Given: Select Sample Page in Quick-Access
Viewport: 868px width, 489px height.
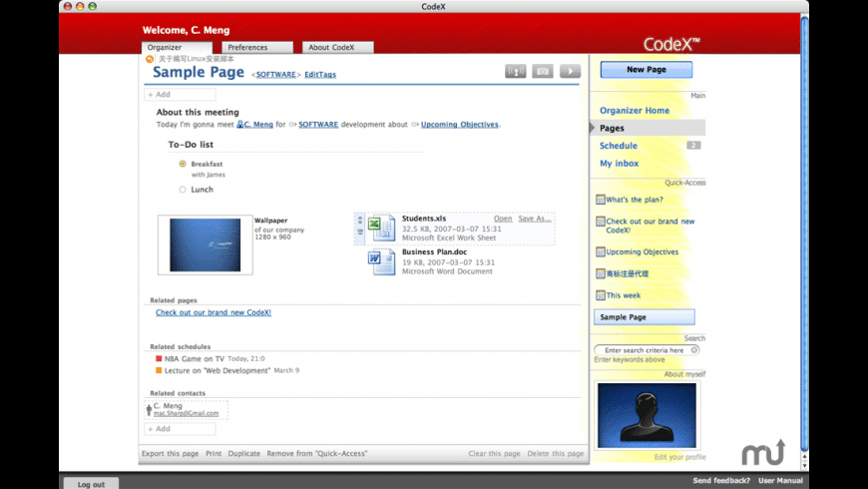Looking at the screenshot, I should (x=645, y=317).
